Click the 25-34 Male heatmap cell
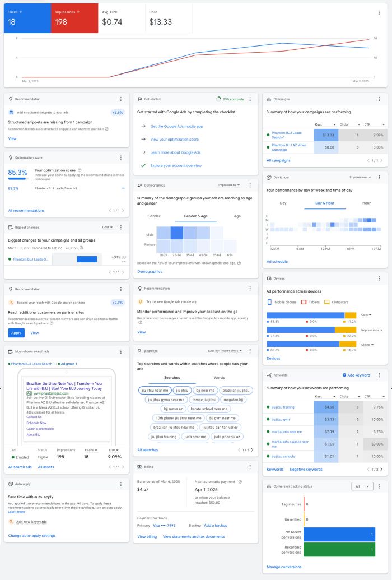Viewport: 392px width, 580px height. (177, 233)
